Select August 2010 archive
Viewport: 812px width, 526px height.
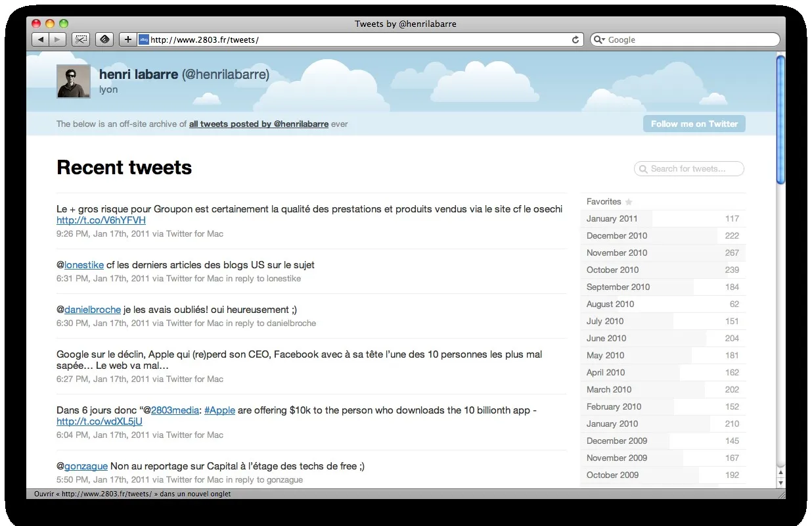click(x=663, y=304)
